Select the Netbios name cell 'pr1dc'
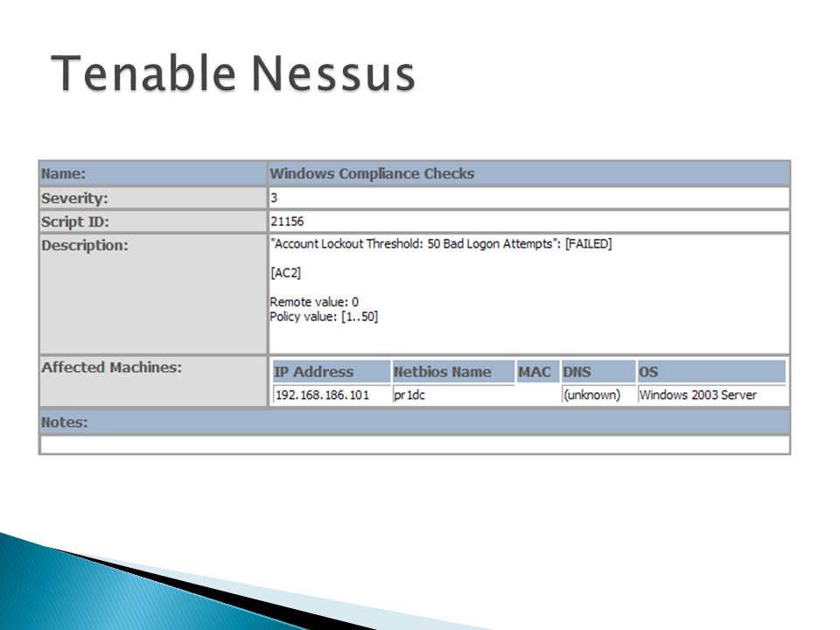Image resolution: width=840 pixels, height=630 pixels. coord(453,395)
